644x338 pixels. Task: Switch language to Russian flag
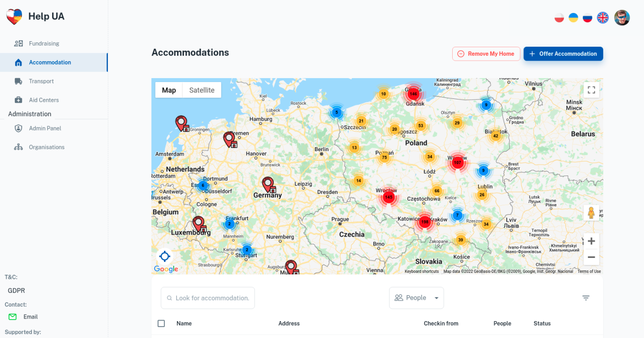click(x=587, y=18)
